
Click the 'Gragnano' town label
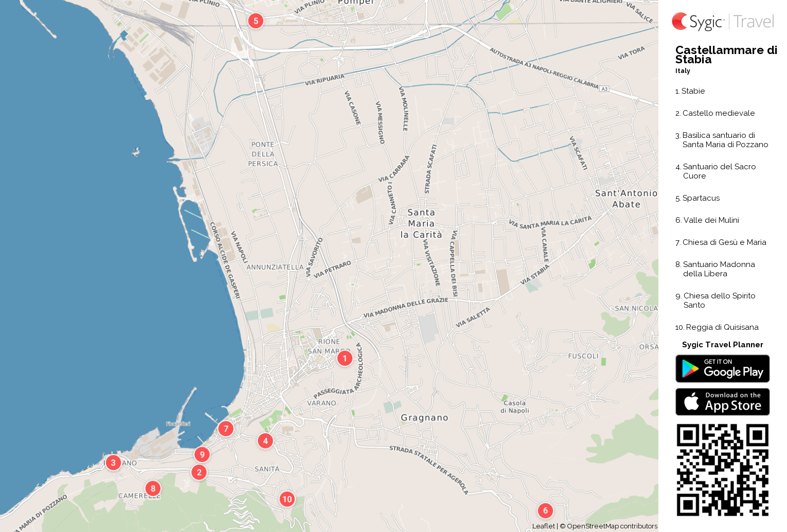click(x=424, y=418)
